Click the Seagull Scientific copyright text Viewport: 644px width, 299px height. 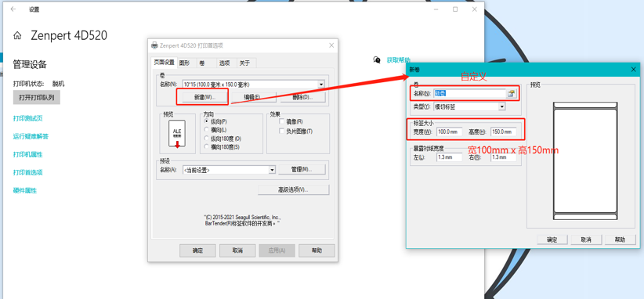[x=242, y=220]
